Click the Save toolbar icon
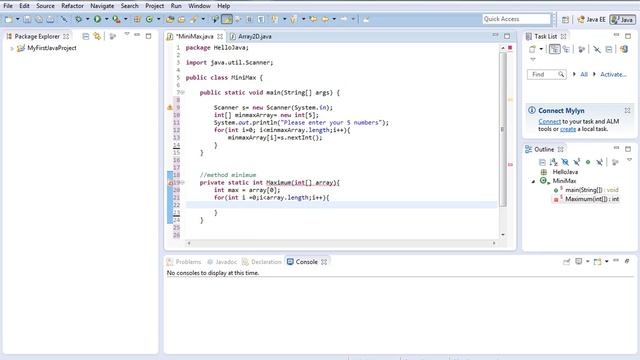The image size is (640, 360). click(27, 19)
